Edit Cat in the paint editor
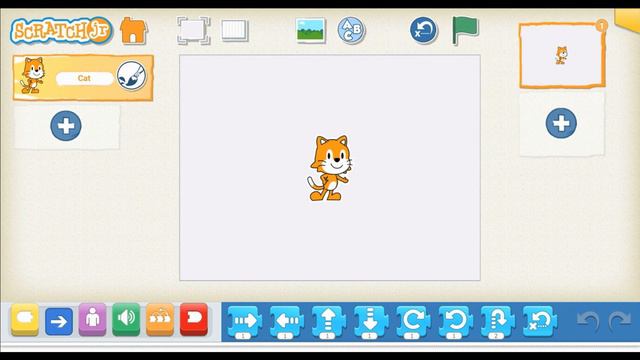This screenshot has width=640, height=360. pyautogui.click(x=131, y=76)
